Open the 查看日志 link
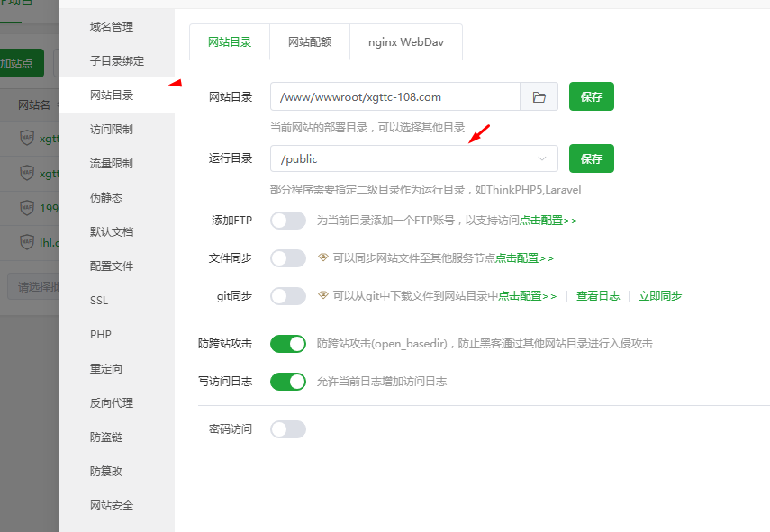 (598, 296)
